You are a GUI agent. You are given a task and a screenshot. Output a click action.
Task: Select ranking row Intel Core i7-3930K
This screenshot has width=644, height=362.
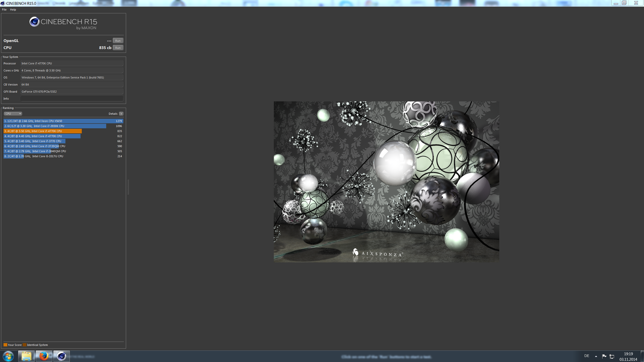coord(63,126)
